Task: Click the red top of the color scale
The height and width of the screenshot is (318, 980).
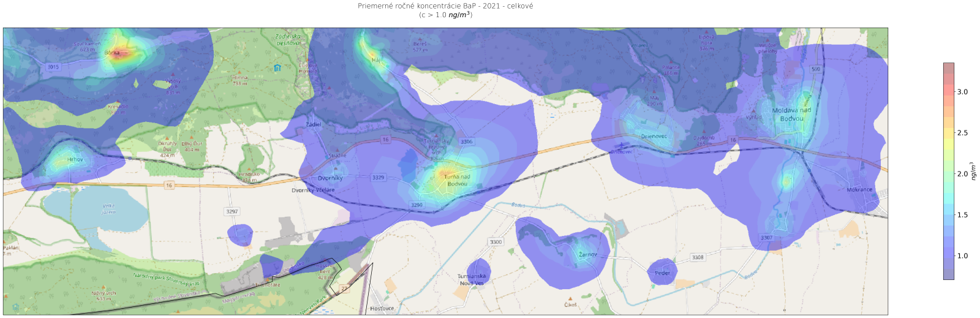Action: [948, 67]
